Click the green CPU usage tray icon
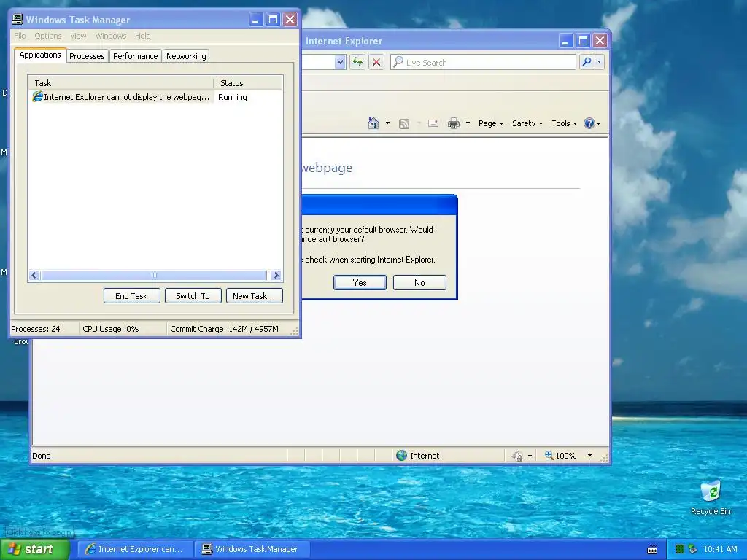 pyautogui.click(x=680, y=549)
